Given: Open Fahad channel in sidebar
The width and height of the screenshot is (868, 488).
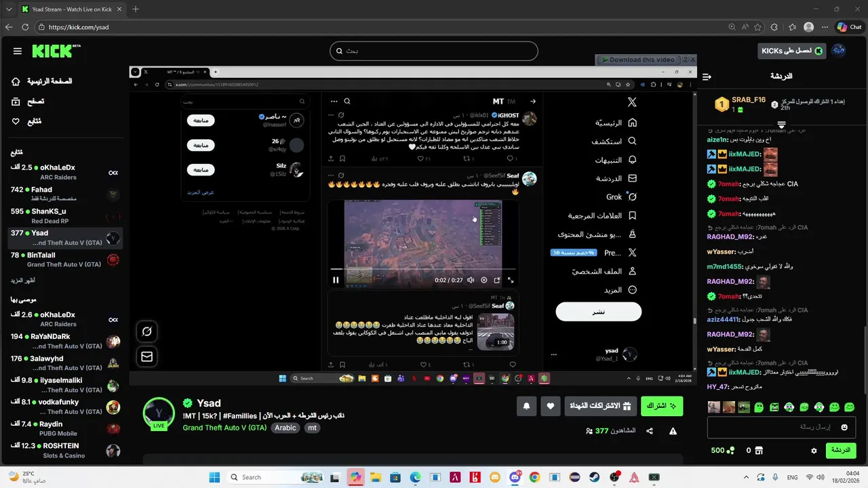Looking at the screenshot, I should [x=65, y=194].
